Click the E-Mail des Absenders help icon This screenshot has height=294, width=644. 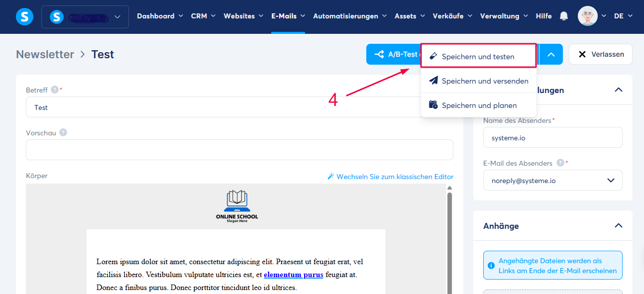pyautogui.click(x=560, y=163)
